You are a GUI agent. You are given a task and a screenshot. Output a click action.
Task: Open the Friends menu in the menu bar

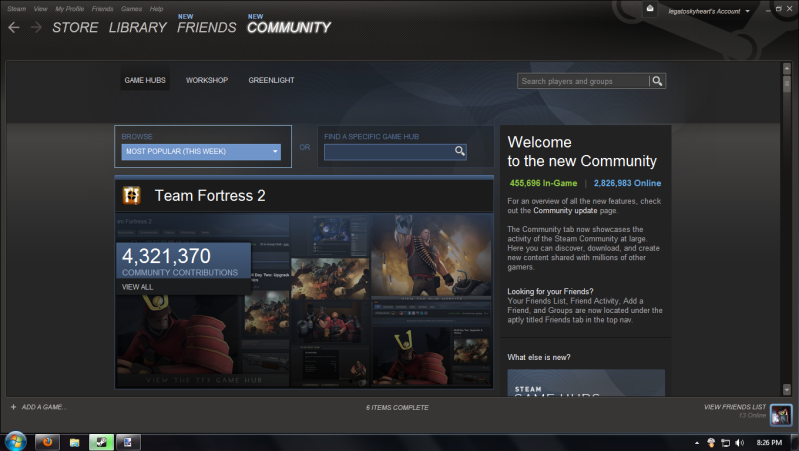(102, 9)
